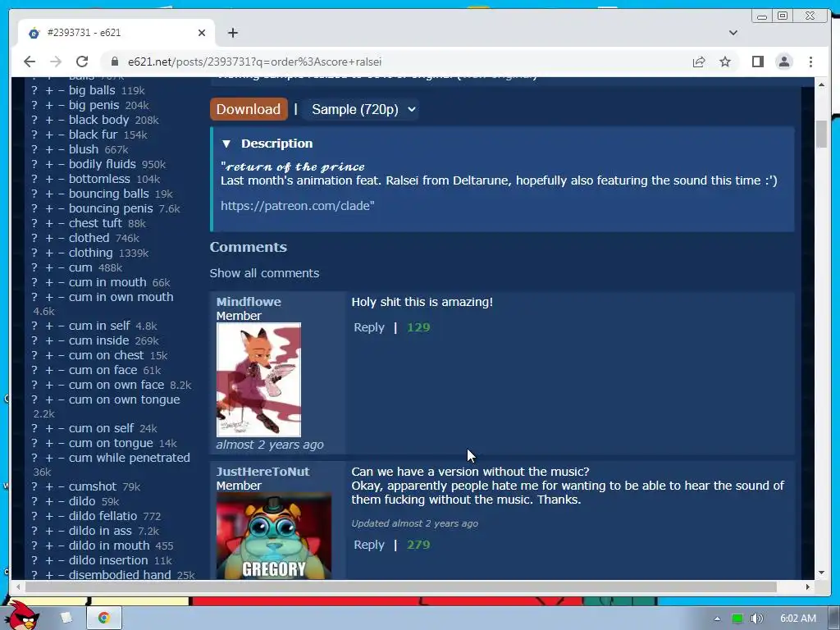Add chest tuft tag using its plus
The height and width of the screenshot is (630, 840).
49,223
